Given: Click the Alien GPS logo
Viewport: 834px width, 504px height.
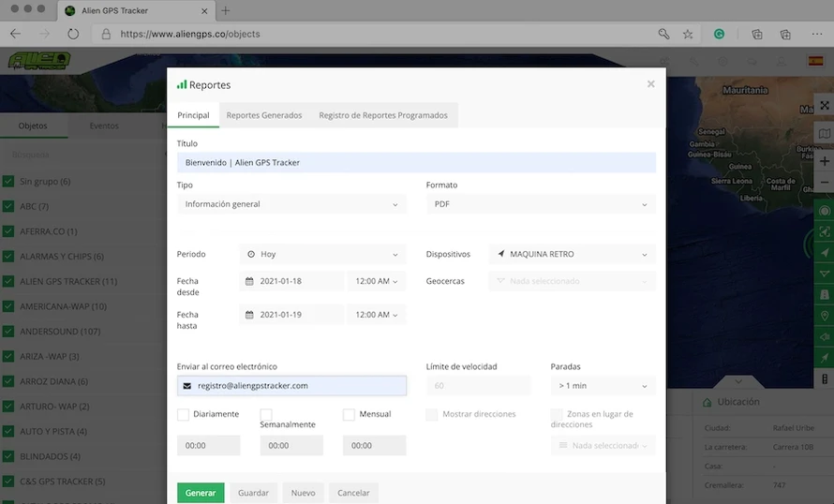Looking at the screenshot, I should click(x=38, y=61).
